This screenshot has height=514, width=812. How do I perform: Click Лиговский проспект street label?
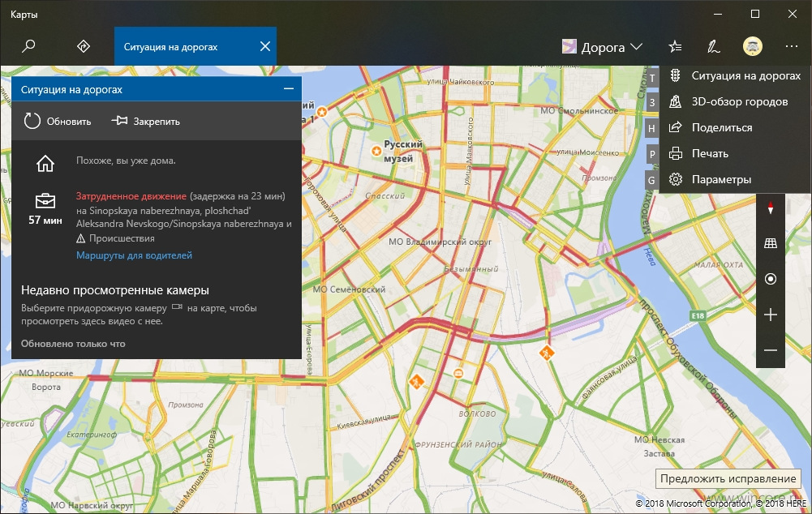coord(368,479)
